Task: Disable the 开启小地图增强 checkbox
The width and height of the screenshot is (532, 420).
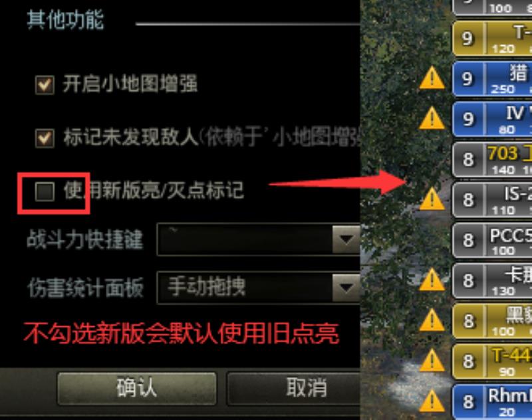Action: coord(45,85)
